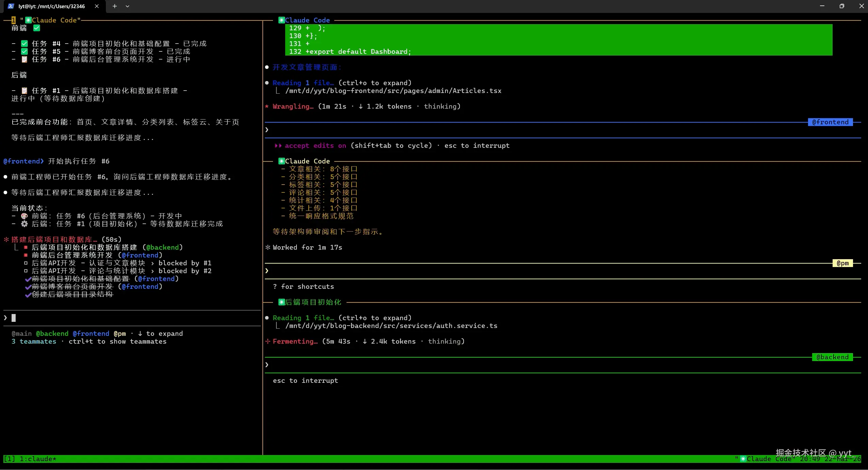Click the main prompt input with cursor
The image size is (868, 470).
tap(14, 318)
